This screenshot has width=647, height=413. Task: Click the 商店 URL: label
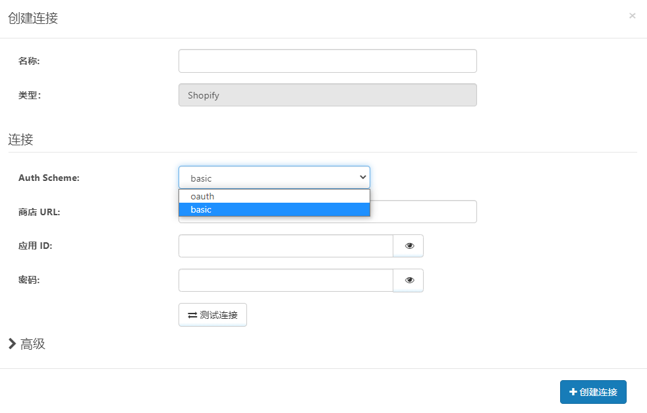pyautogui.click(x=39, y=212)
